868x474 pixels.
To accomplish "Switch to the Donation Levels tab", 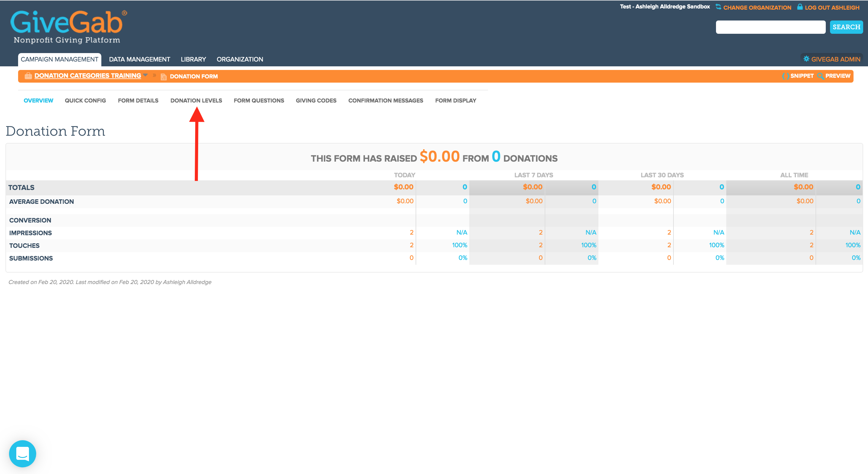I will pos(196,100).
